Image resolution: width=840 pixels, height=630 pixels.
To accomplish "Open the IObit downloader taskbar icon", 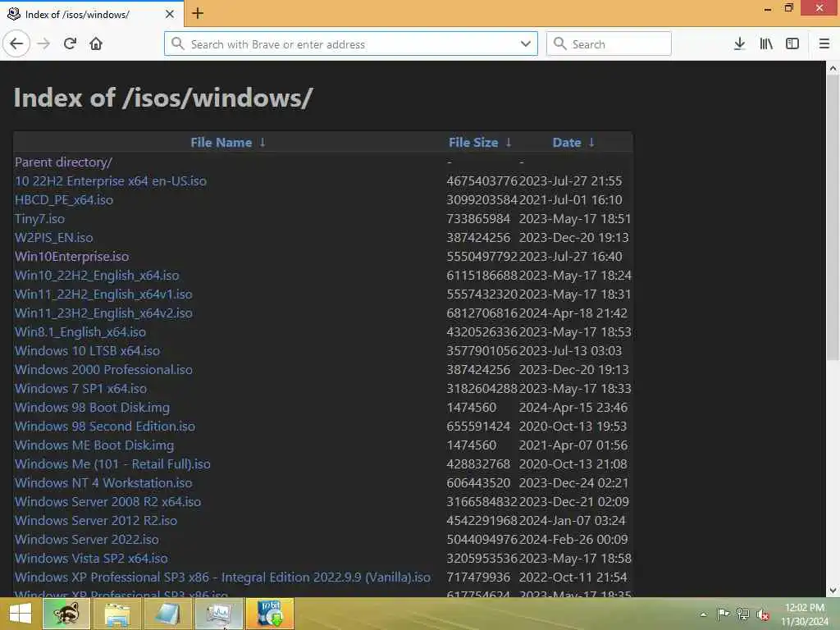I will (x=270, y=614).
